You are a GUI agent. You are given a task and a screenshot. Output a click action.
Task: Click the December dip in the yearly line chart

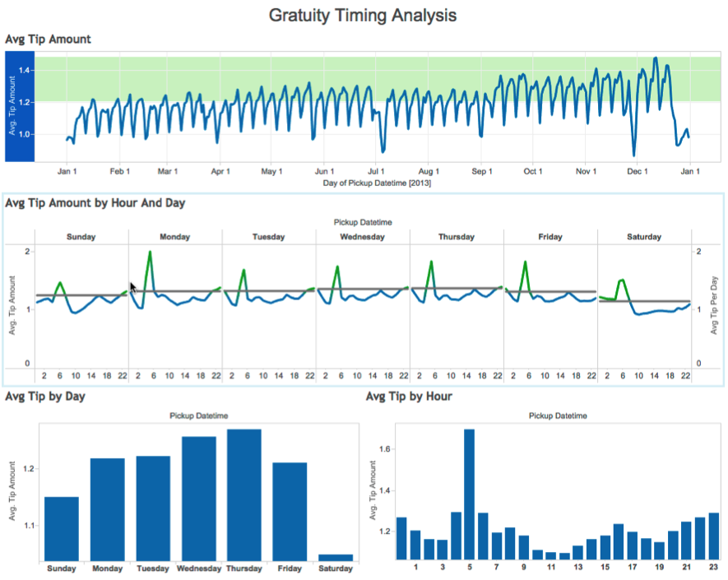[x=633, y=148]
